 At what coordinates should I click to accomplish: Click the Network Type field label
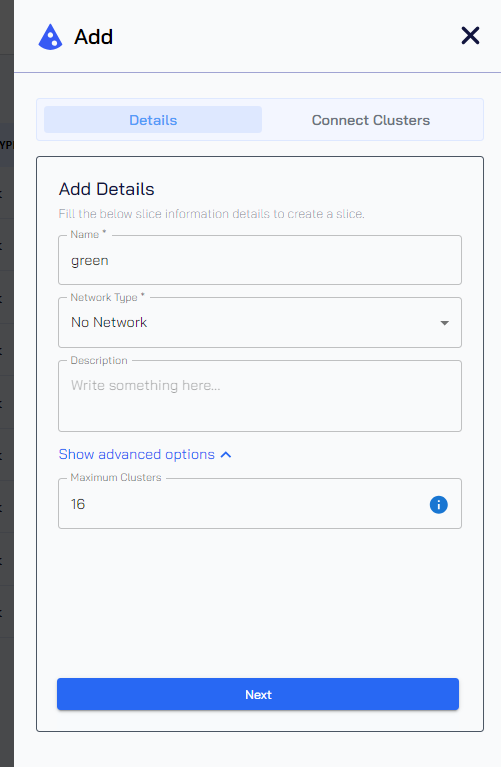(107, 297)
